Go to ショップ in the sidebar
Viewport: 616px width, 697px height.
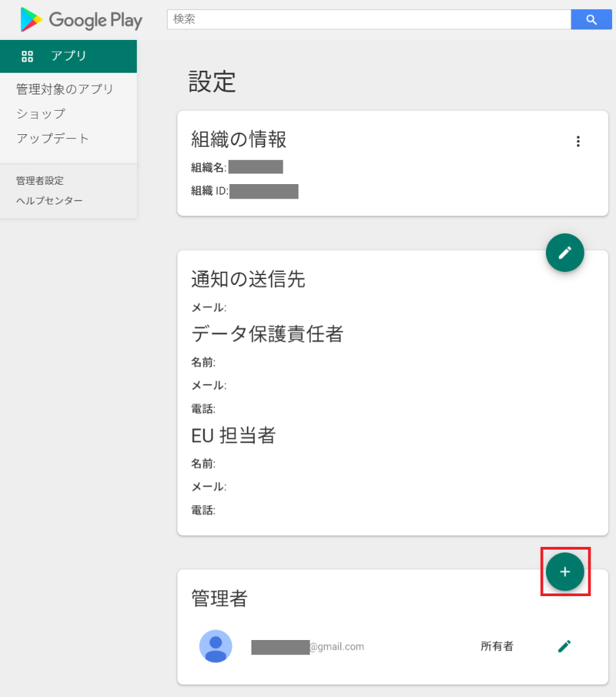click(x=41, y=114)
